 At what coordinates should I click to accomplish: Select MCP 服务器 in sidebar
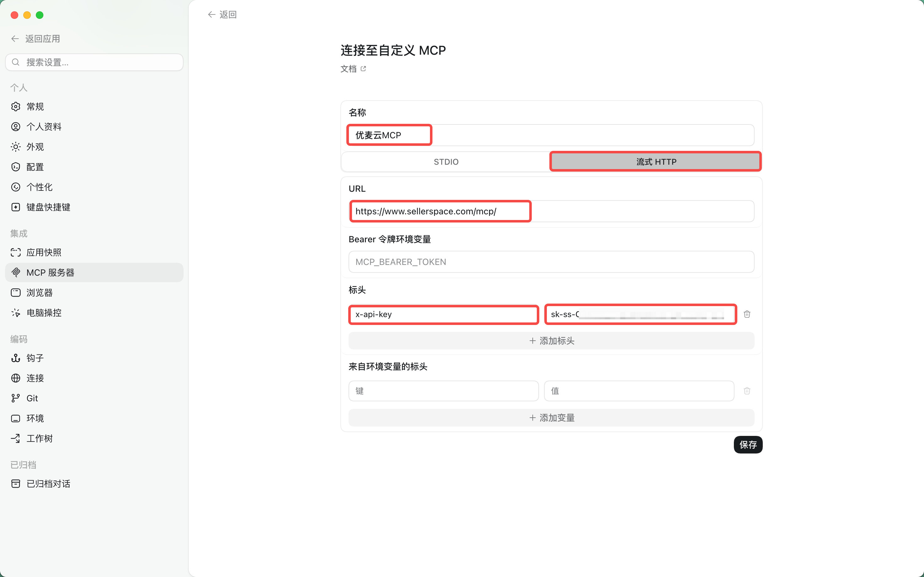point(94,272)
